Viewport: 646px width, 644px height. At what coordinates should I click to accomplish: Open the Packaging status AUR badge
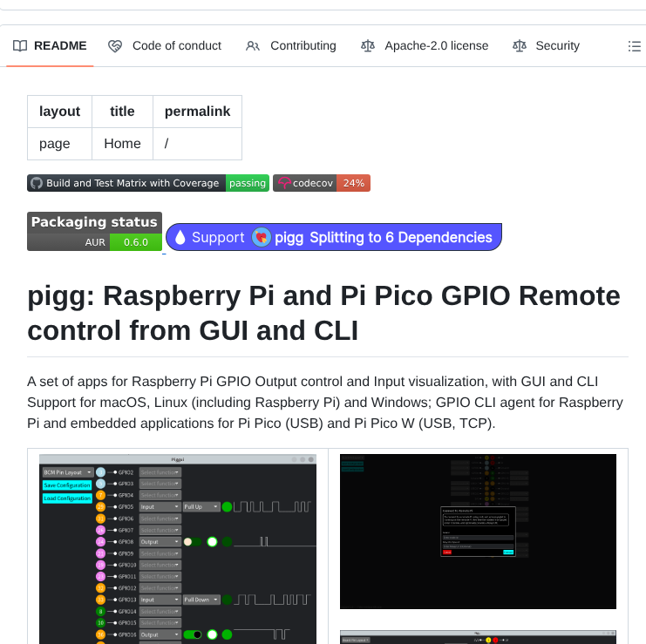point(94,232)
